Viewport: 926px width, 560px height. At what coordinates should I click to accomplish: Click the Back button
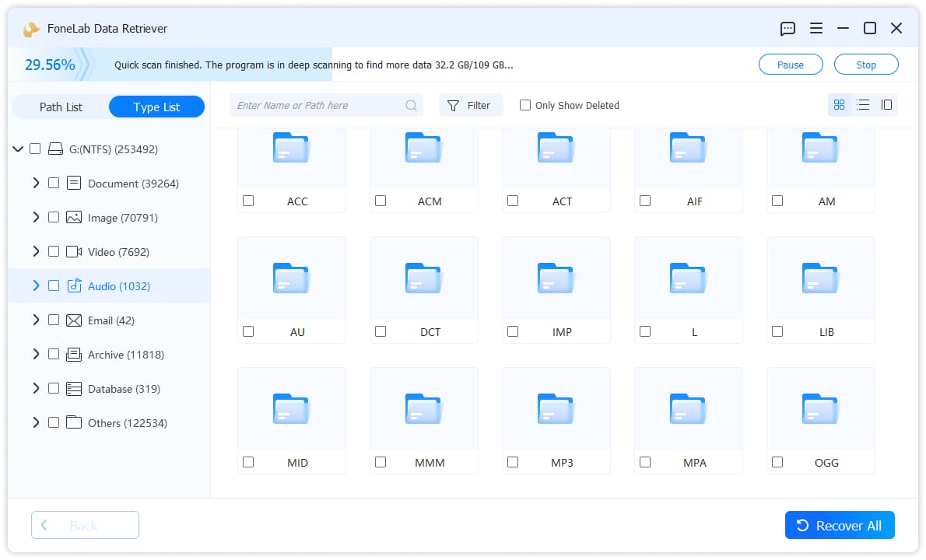(x=85, y=525)
